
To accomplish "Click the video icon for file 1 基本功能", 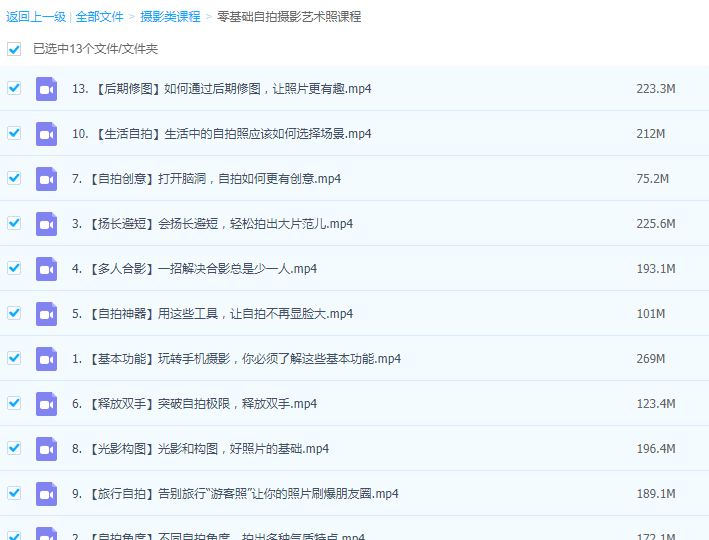I will [x=47, y=359].
